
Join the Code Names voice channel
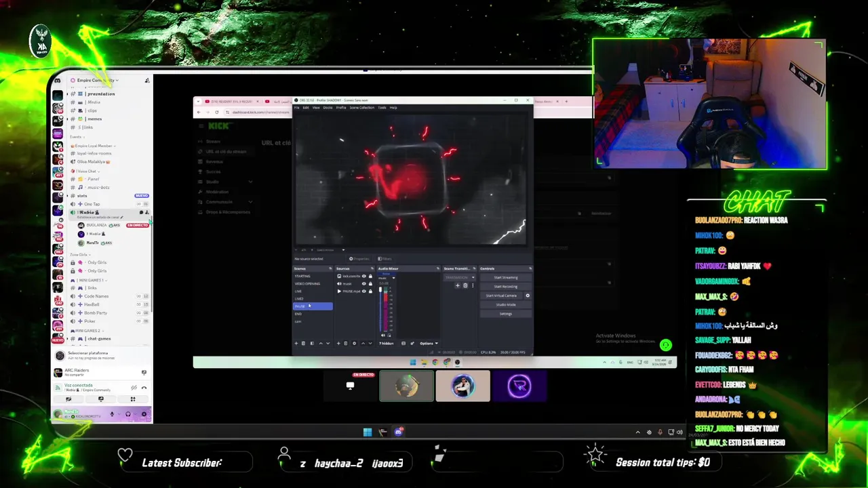point(96,296)
